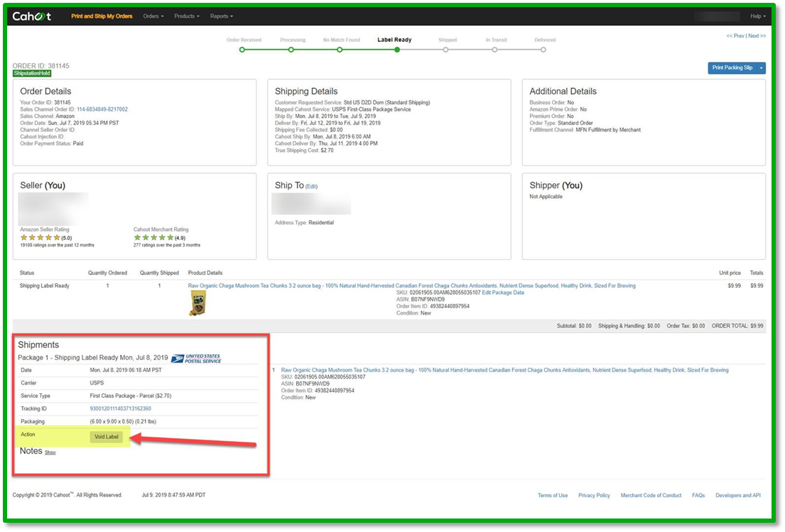785x532 pixels.
Task: Click the Delivered progress step circle
Action: (543, 50)
